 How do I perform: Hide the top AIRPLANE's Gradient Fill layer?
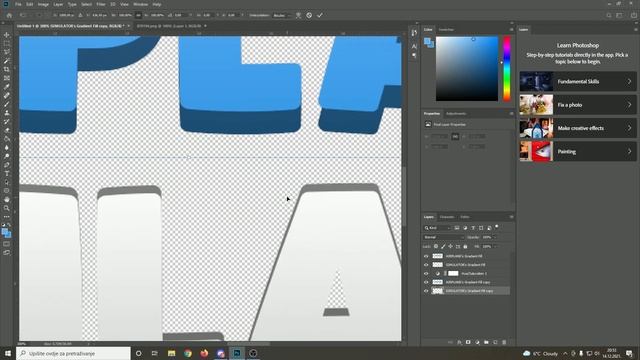(x=426, y=256)
